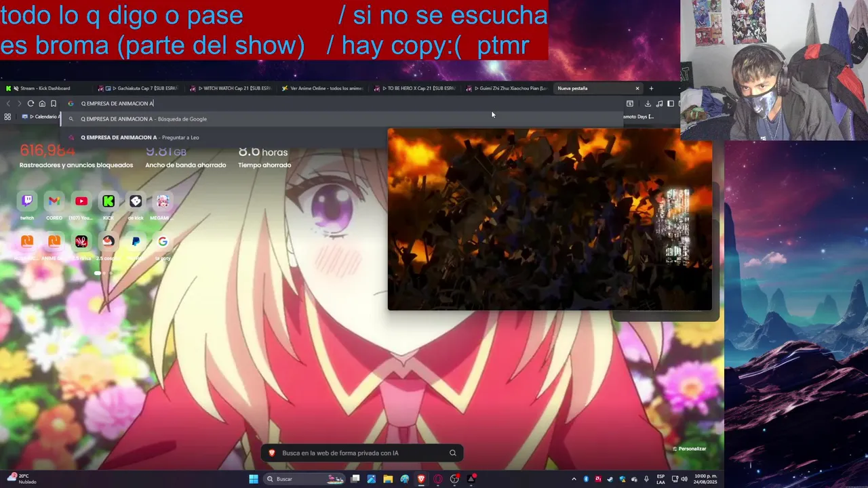This screenshot has width=868, height=488.
Task: Bookmark this page icon
Action: coord(54,104)
